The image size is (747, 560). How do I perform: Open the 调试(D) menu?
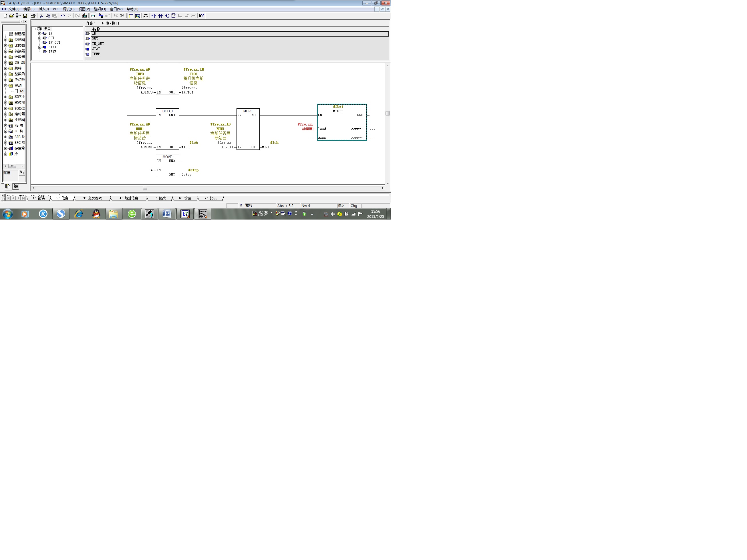tap(69, 9)
